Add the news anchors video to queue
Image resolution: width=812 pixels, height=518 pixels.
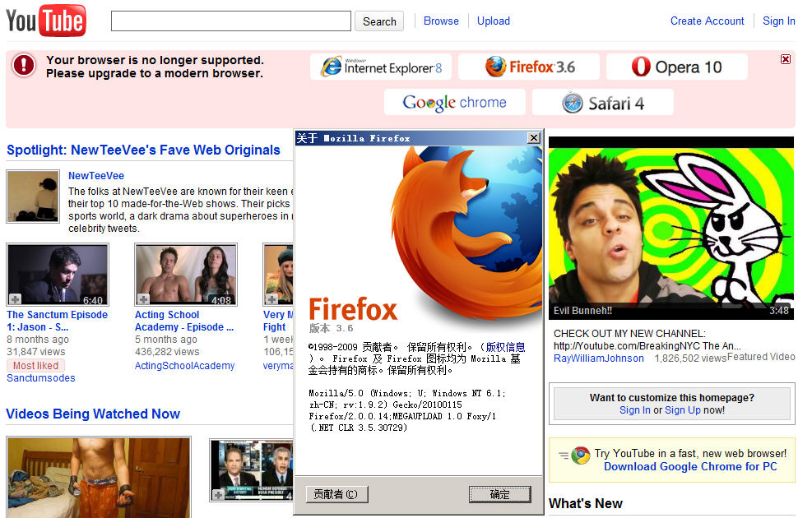coord(219,495)
